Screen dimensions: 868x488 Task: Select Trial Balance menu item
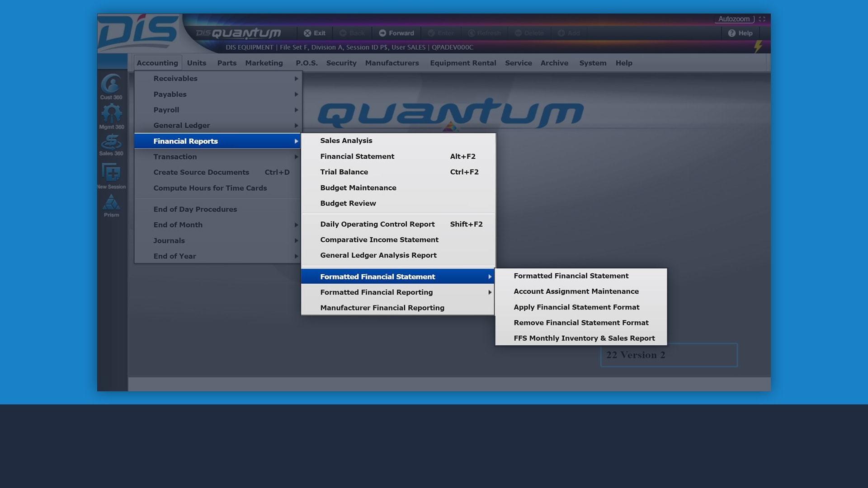[x=398, y=172]
